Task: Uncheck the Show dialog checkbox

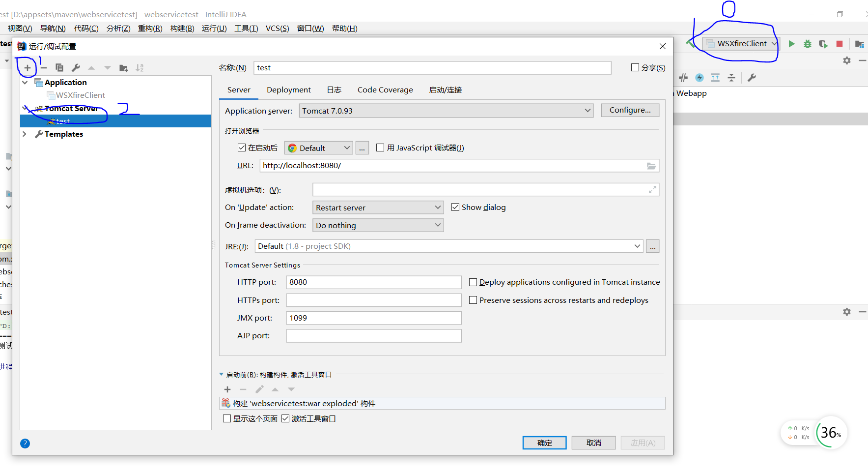Action: tap(455, 207)
